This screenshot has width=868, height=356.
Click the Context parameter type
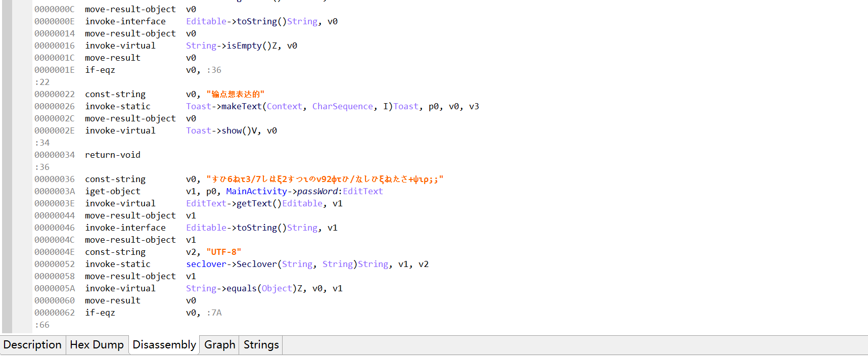(x=284, y=106)
